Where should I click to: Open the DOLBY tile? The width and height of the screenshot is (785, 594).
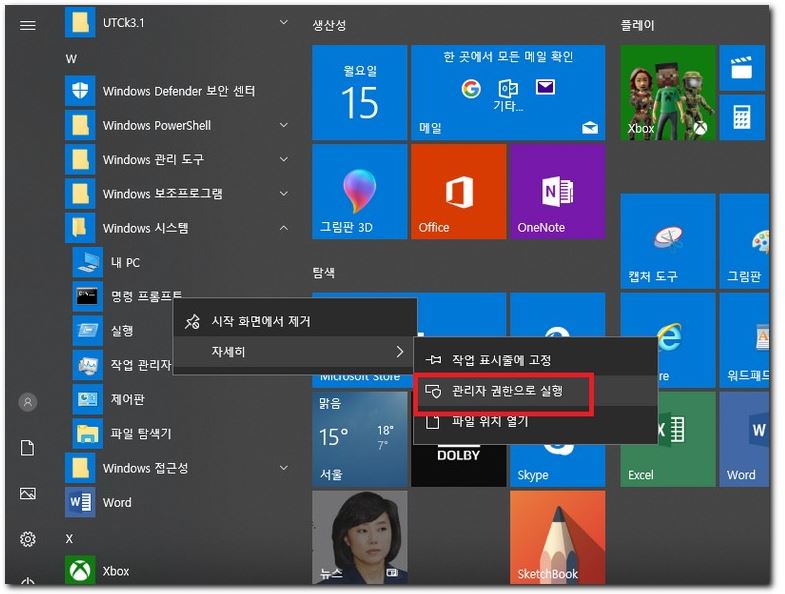(459, 466)
